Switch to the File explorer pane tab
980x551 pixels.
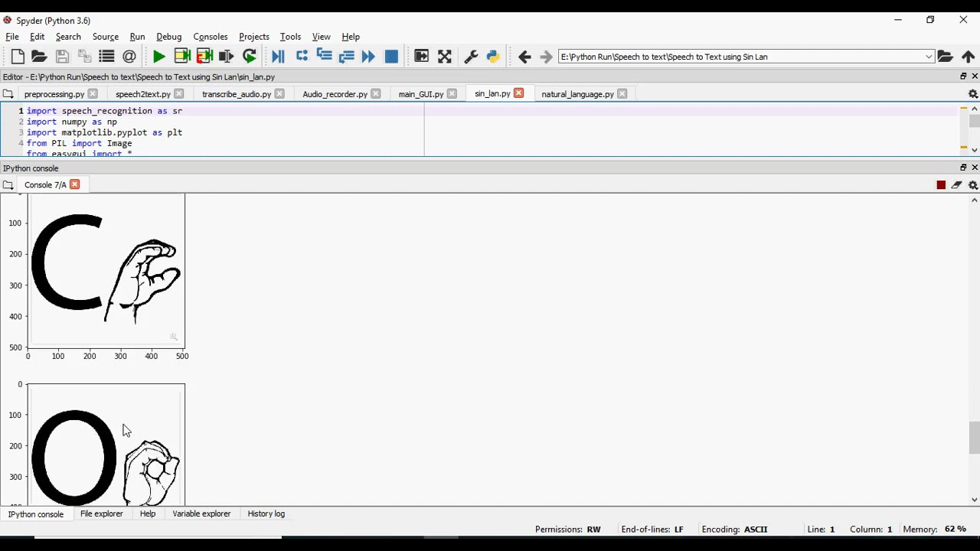tap(102, 514)
